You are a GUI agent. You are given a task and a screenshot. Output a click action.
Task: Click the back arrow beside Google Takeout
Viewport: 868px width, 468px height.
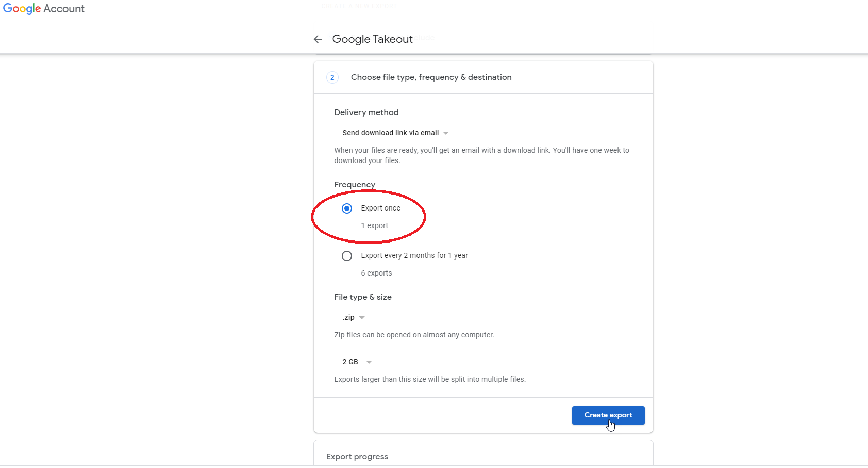click(318, 39)
